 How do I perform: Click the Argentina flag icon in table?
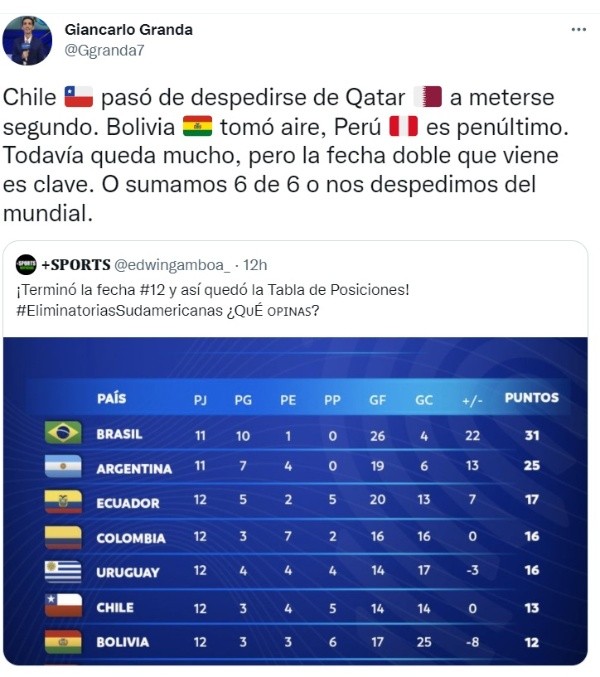click(63, 467)
